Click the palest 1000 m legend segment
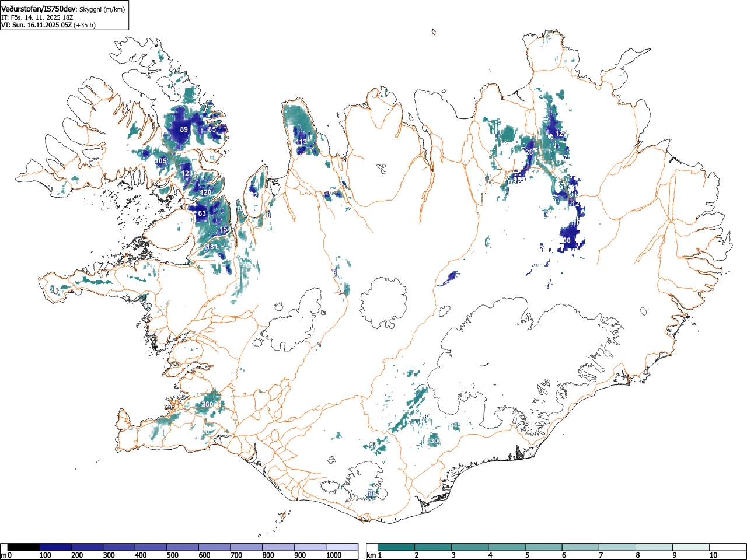 (342, 547)
